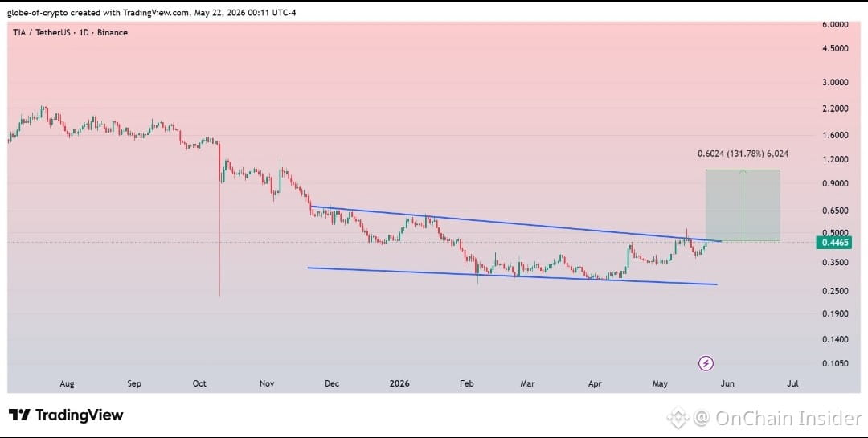Select the upper blue trendline
The image size is (868, 438).
click(515, 223)
